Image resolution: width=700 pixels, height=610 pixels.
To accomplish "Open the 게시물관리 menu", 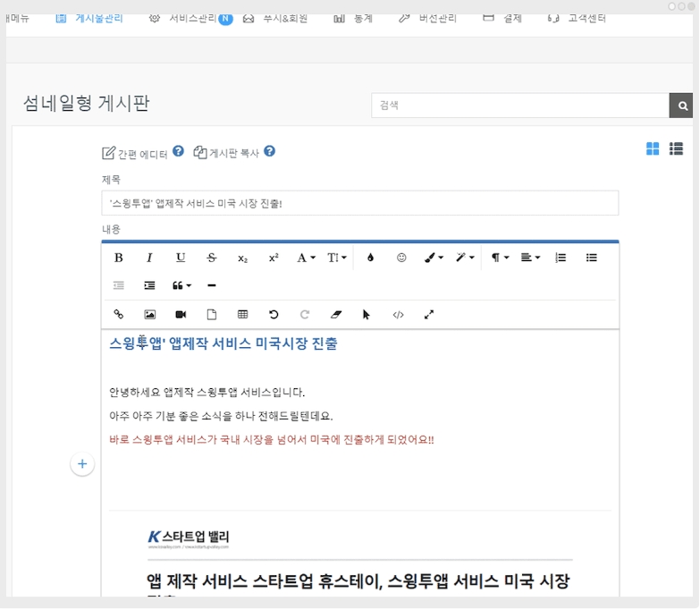I will [89, 18].
